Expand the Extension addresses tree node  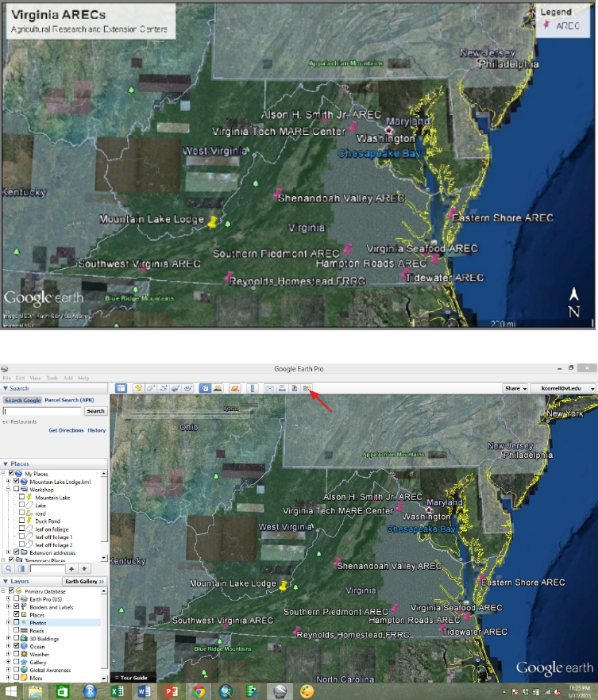(8, 552)
